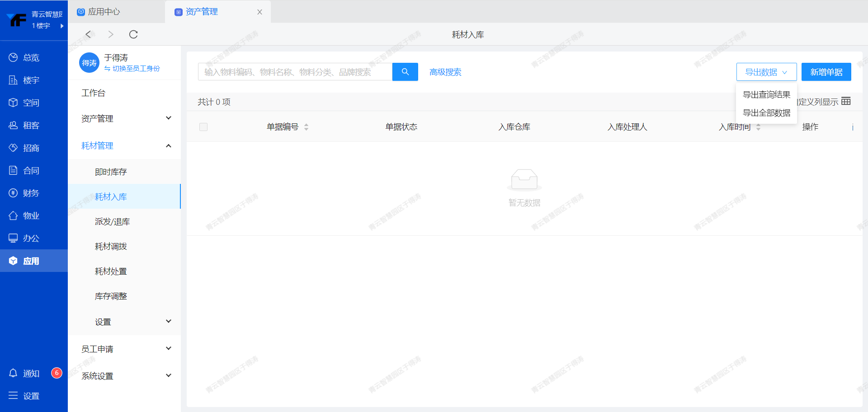Click the browser-style refresh icon

(x=133, y=34)
